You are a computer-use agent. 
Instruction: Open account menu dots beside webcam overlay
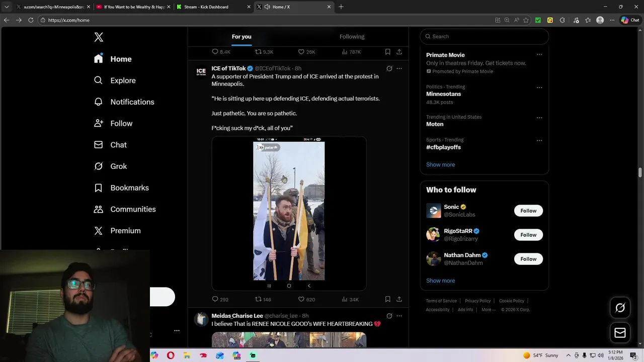click(x=177, y=331)
